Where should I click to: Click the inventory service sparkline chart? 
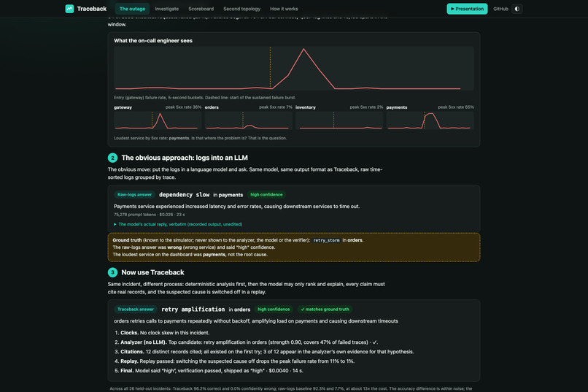tap(339, 120)
